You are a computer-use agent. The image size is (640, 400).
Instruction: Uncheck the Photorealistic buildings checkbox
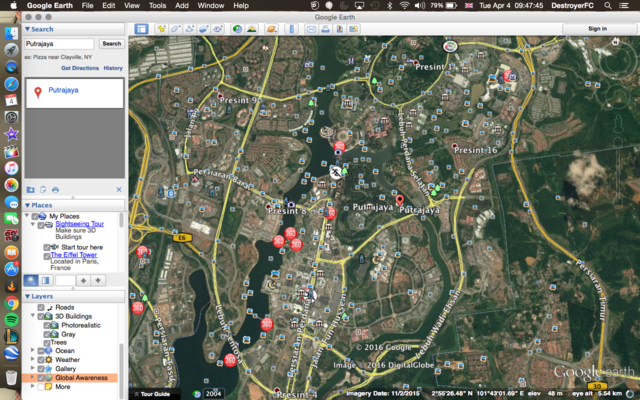tap(47, 325)
